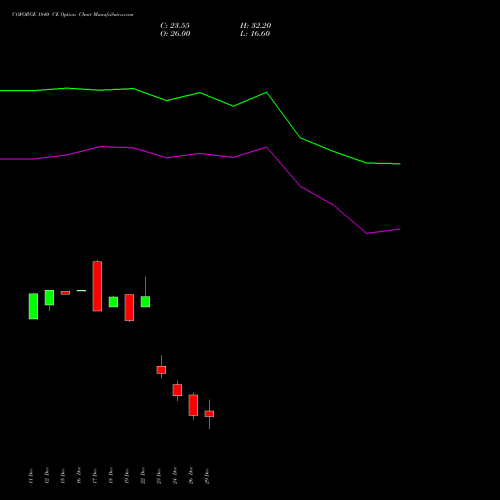Select the red candlestick on 19 Dec
Viewport: 500px width, 500px height.
tap(129, 307)
